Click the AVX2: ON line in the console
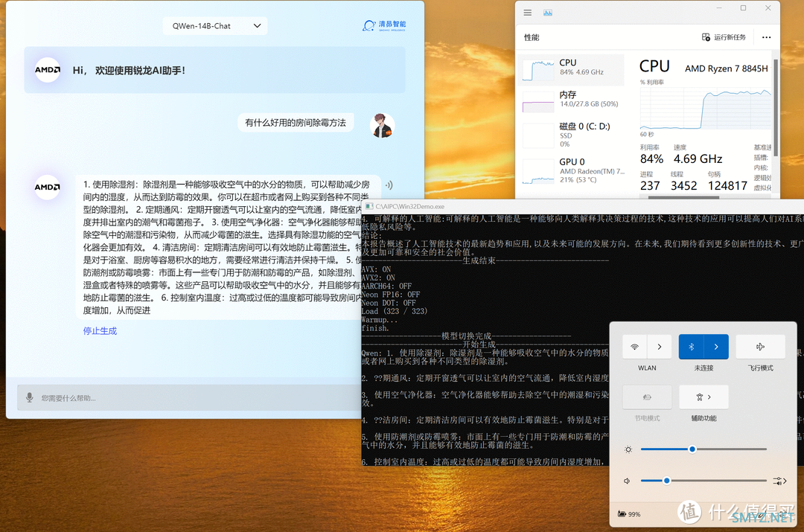Image resolution: width=804 pixels, height=532 pixels. 378,278
